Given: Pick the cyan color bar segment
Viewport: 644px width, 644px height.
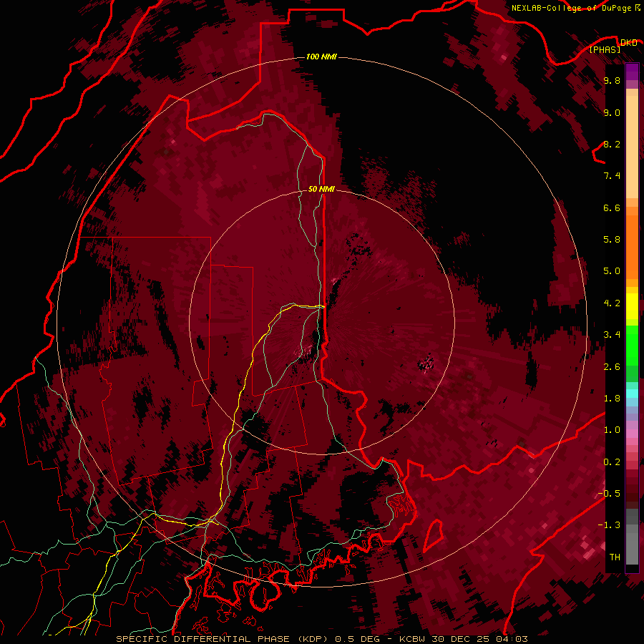Looking at the screenshot, I should 632,394.
